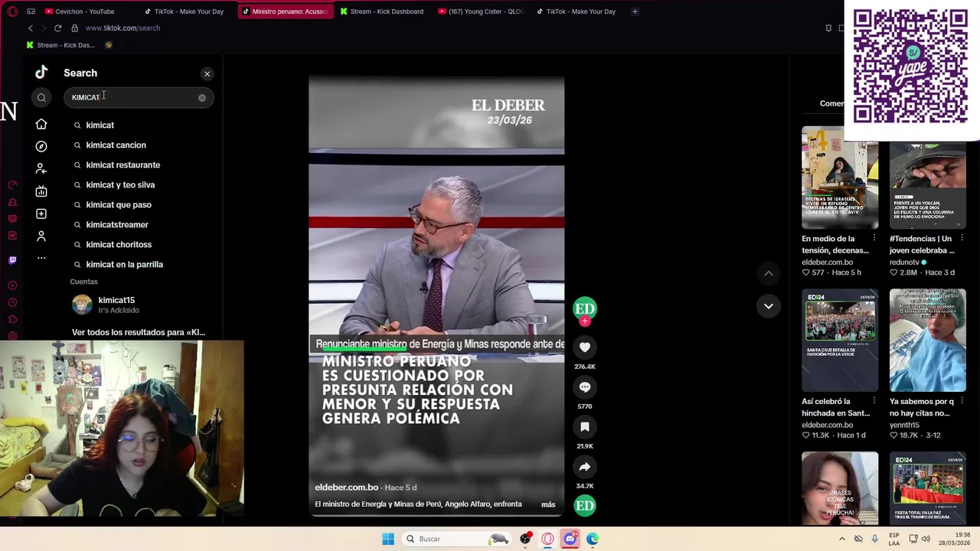The image size is (980, 551).
Task: Click the site padlock icon in address bar
Action: coord(74,28)
